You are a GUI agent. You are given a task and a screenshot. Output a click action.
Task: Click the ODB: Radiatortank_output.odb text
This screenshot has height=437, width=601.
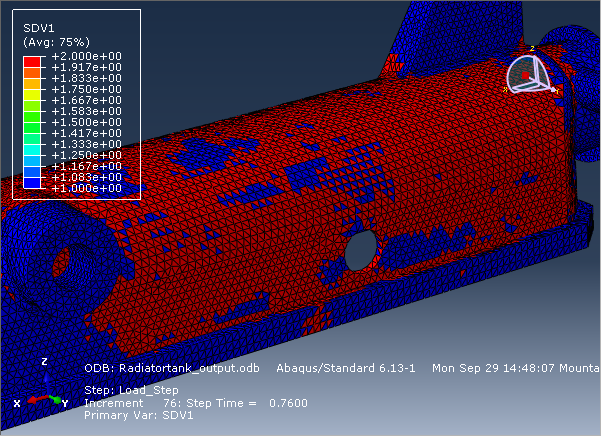172,368
